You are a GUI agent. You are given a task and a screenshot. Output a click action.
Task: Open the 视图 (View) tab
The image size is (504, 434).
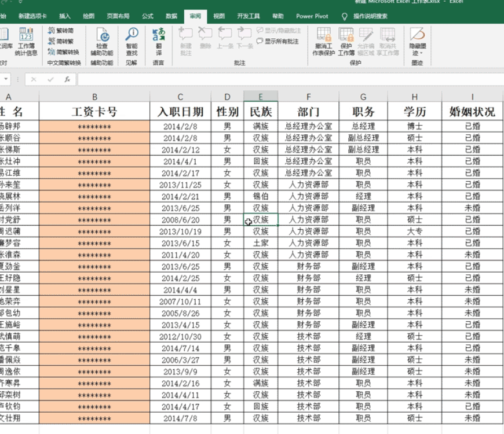point(219,16)
